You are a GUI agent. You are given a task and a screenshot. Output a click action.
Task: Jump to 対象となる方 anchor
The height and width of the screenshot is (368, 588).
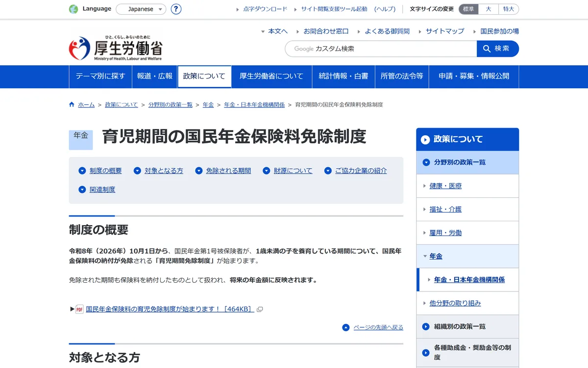tap(164, 171)
